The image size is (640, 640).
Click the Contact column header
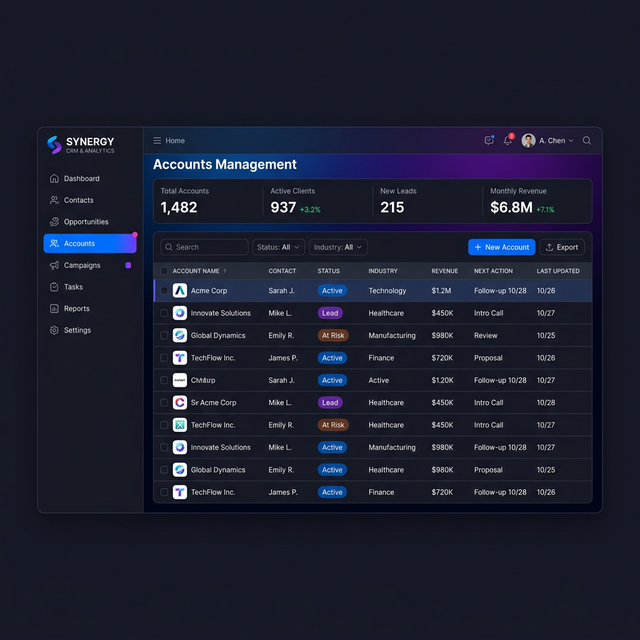tap(282, 271)
